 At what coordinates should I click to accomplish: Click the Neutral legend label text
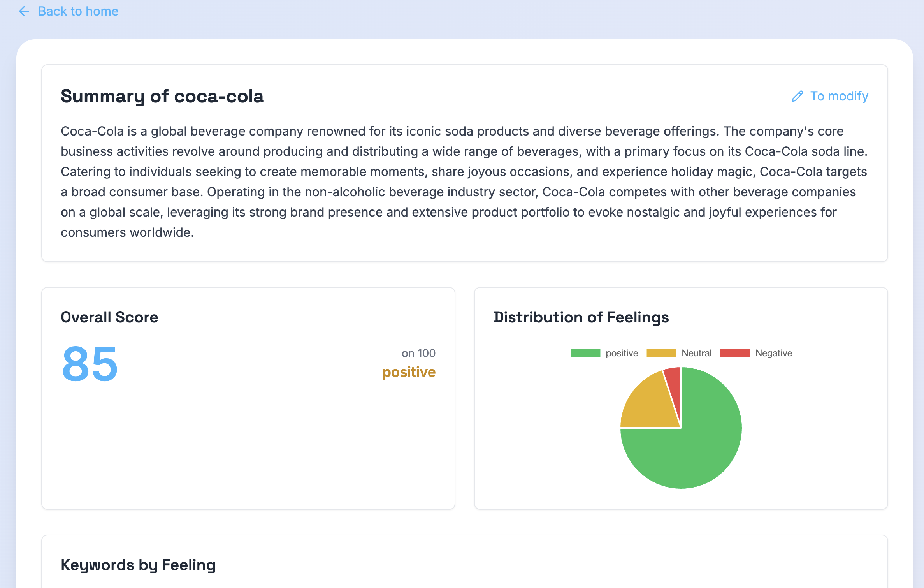[x=696, y=353]
